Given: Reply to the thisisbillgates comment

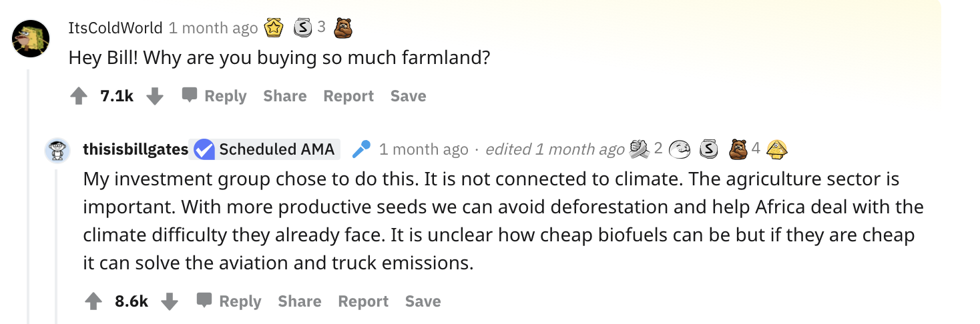Looking at the screenshot, I should tap(230, 301).
